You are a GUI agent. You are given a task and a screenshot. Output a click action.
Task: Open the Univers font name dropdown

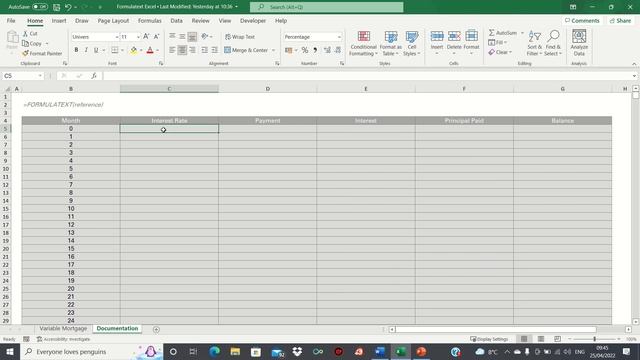(x=116, y=37)
